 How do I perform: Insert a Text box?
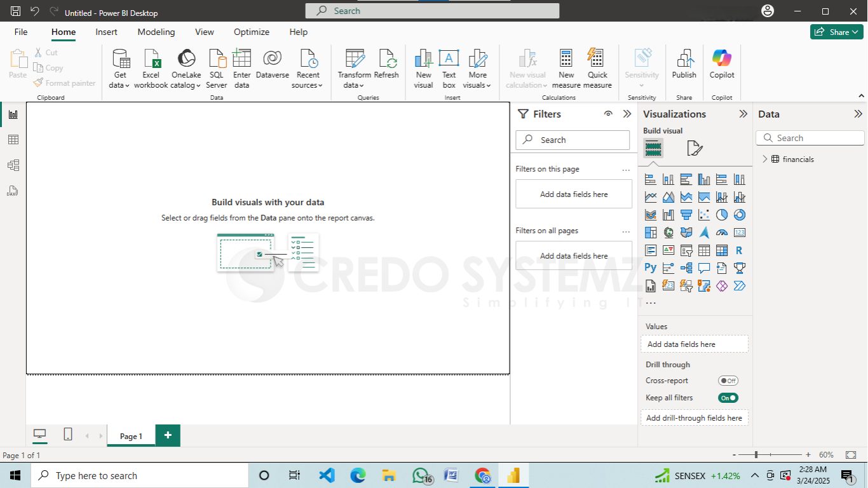[x=449, y=69]
